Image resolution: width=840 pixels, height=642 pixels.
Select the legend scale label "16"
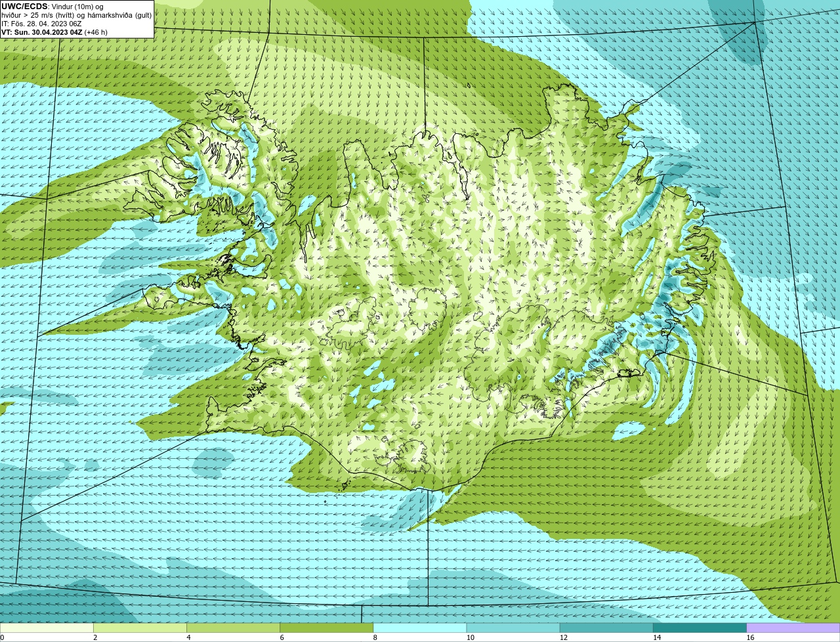pyautogui.click(x=750, y=637)
